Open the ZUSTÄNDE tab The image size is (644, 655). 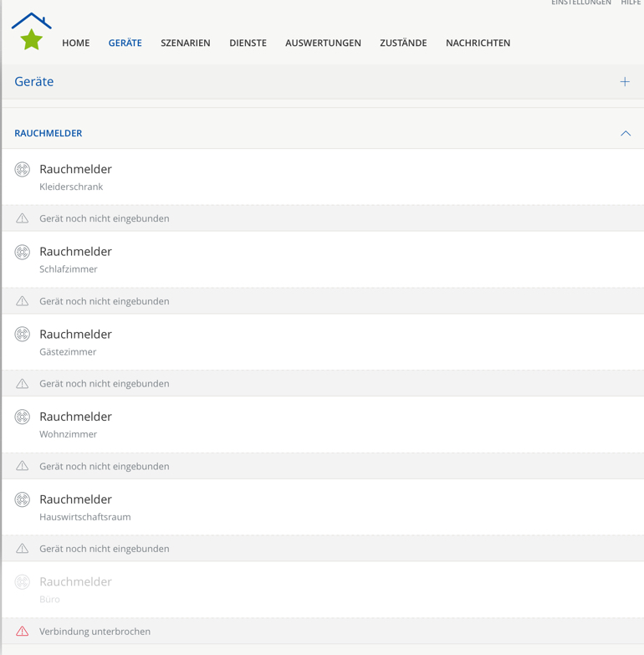click(x=403, y=43)
